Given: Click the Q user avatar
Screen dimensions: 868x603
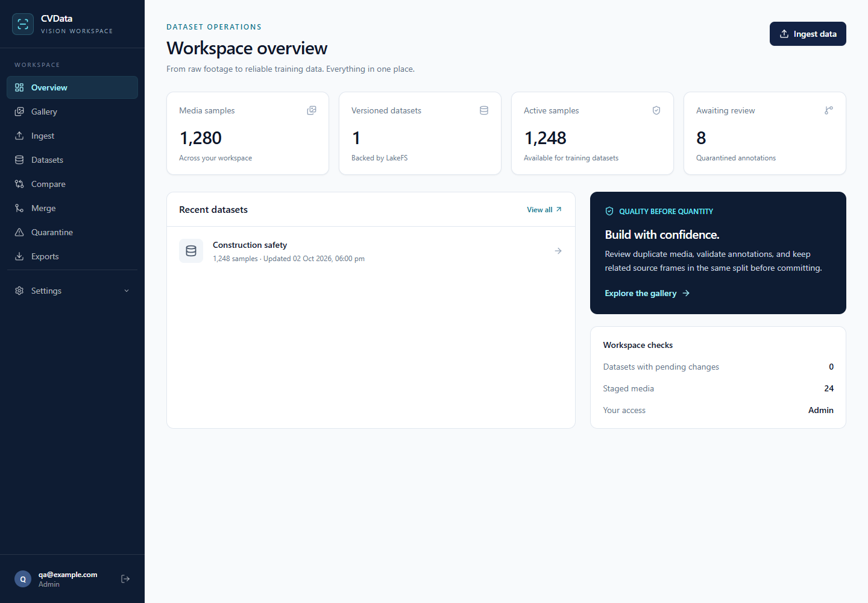Looking at the screenshot, I should [x=23, y=579].
